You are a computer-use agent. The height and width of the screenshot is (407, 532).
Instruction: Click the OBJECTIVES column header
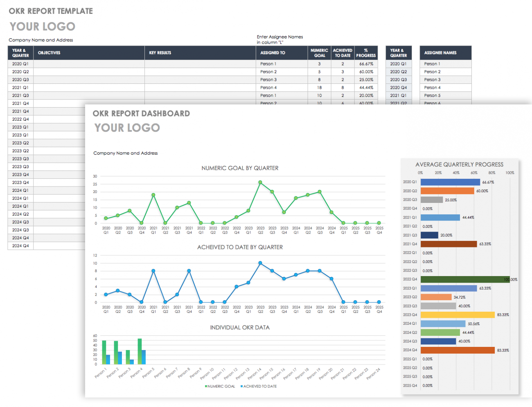pyautogui.click(x=49, y=53)
